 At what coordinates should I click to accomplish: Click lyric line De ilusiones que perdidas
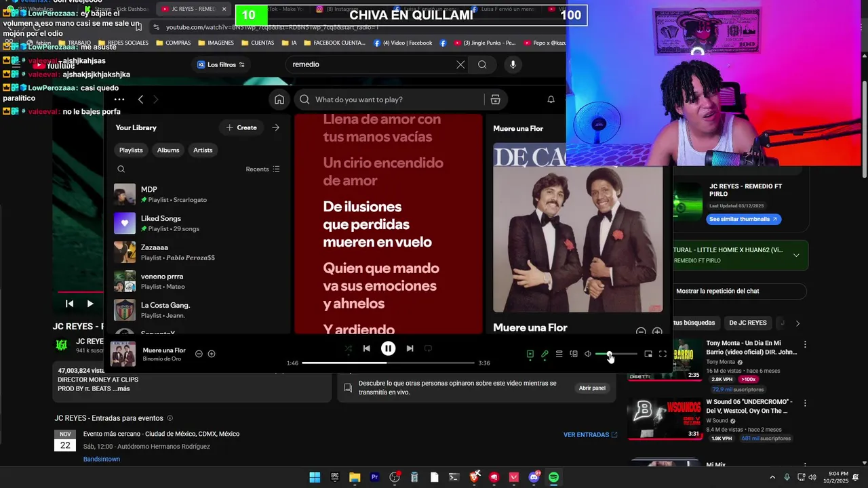[x=377, y=224]
